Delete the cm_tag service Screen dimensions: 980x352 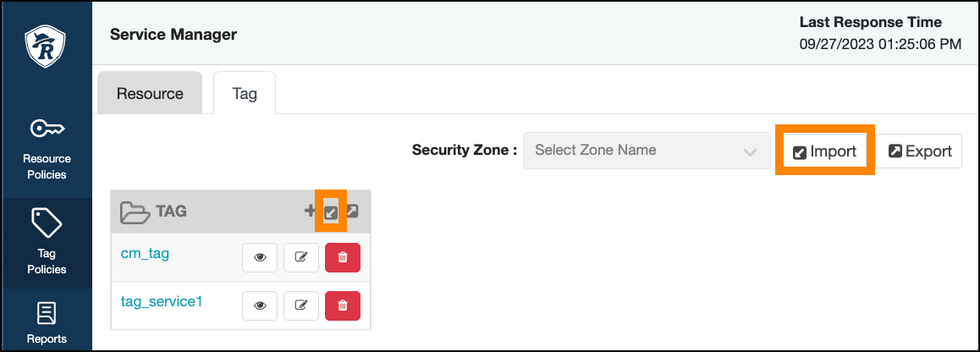[343, 257]
